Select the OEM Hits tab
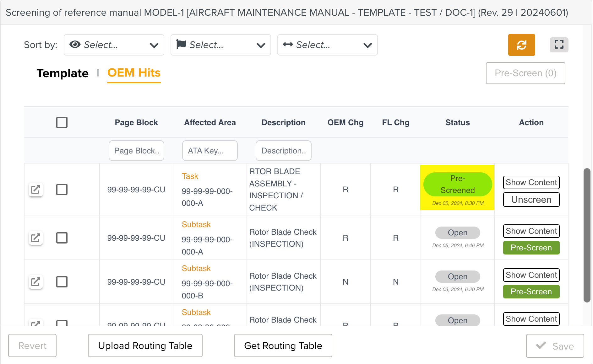 coord(134,73)
